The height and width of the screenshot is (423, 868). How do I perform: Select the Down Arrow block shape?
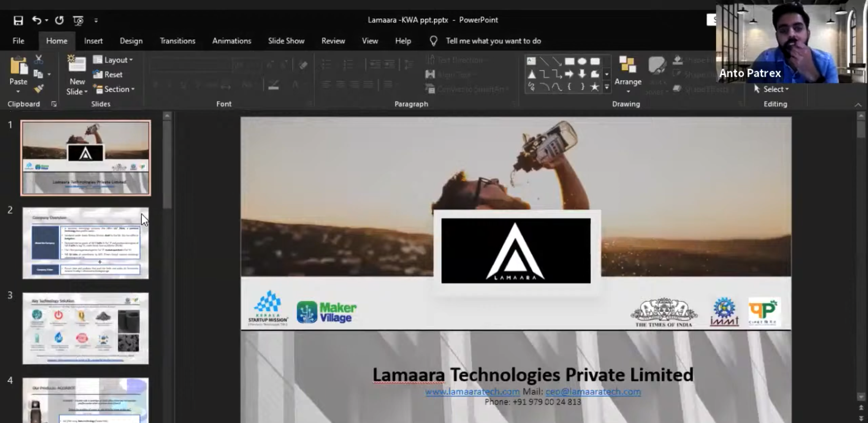pos(582,74)
